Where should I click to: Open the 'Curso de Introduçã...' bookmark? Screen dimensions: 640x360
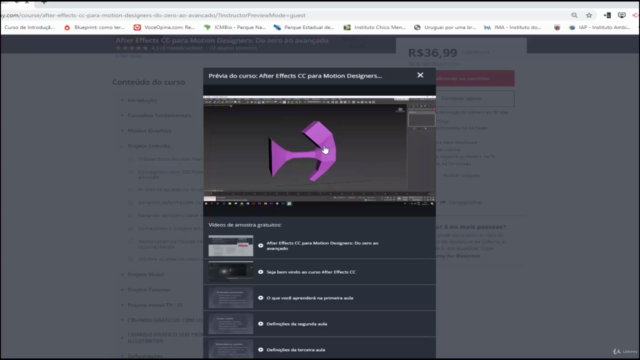pos(29,27)
